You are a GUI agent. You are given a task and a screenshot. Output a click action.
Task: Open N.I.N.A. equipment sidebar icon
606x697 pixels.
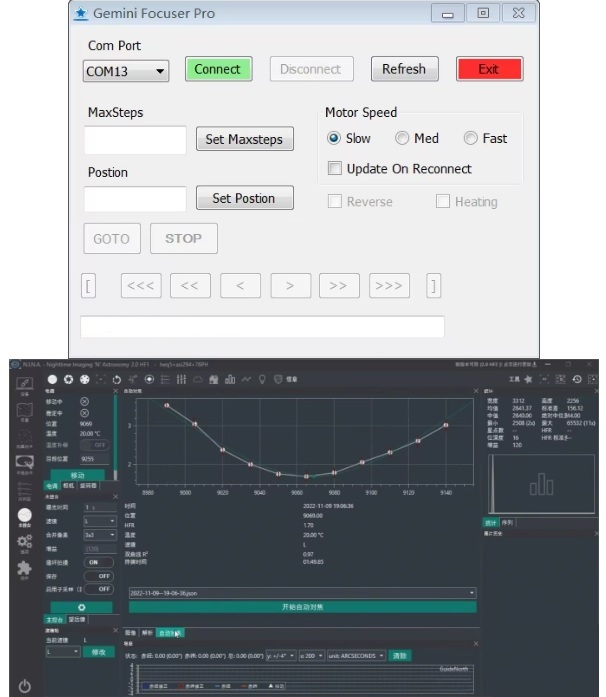[x=24, y=385]
